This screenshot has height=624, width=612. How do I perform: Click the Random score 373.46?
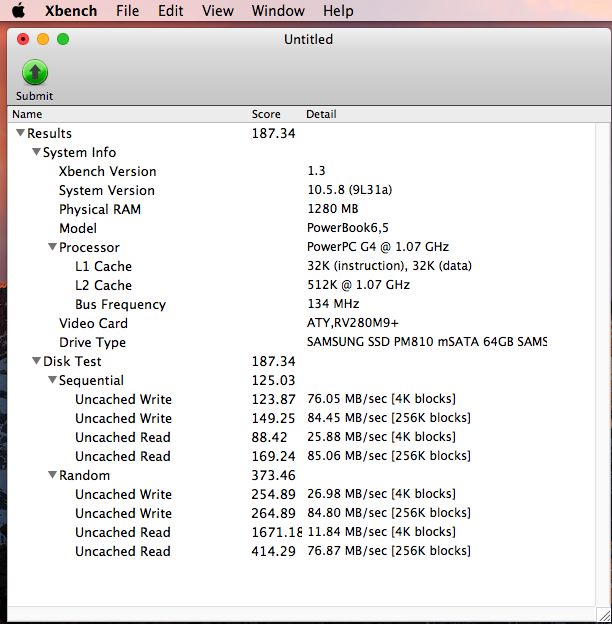click(x=273, y=476)
